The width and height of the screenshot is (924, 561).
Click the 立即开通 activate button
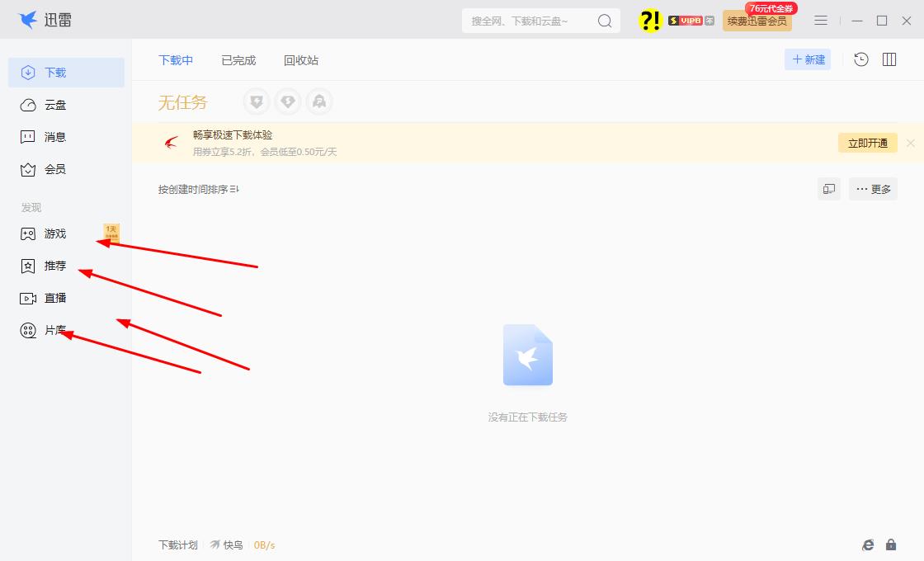[867, 142]
